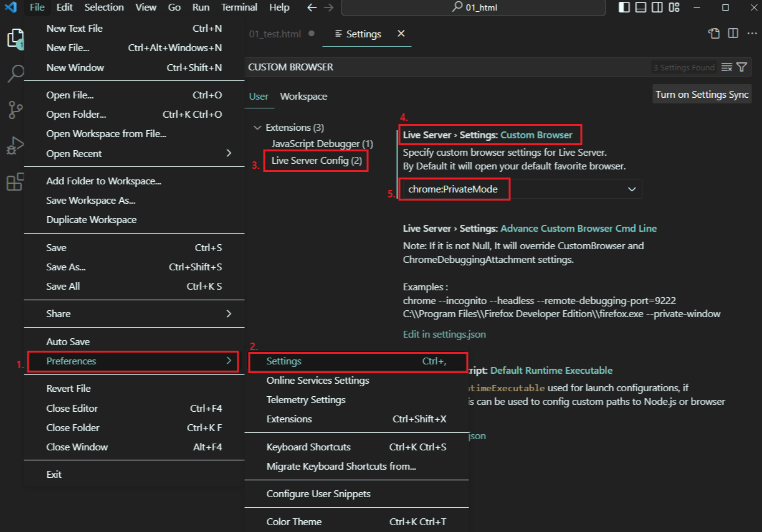
Task: Go forward with the right arrow
Action: (328, 7)
